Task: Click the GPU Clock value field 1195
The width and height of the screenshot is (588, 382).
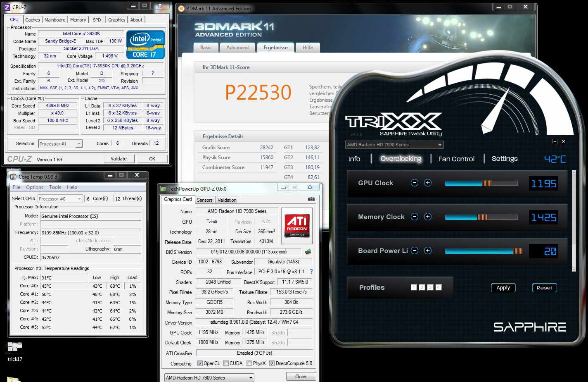Action: tap(544, 184)
